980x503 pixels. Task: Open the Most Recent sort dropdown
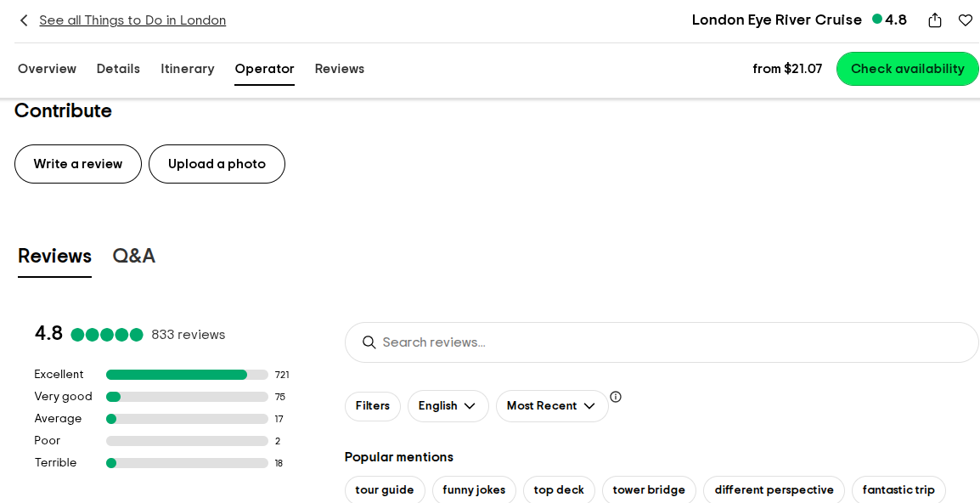[x=552, y=406]
